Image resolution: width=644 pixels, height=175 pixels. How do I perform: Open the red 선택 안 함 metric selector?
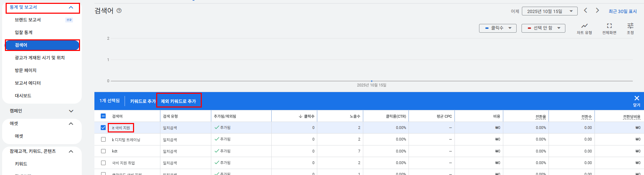543,28
